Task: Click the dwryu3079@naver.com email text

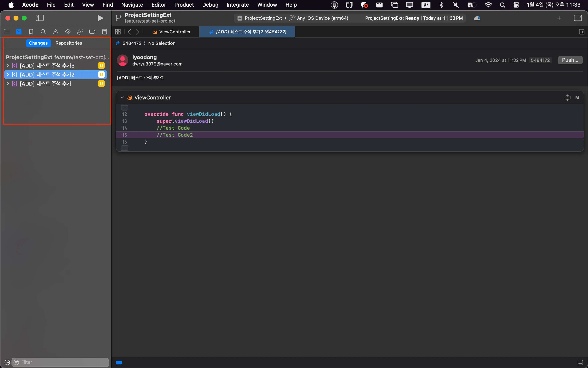Action: (x=157, y=64)
